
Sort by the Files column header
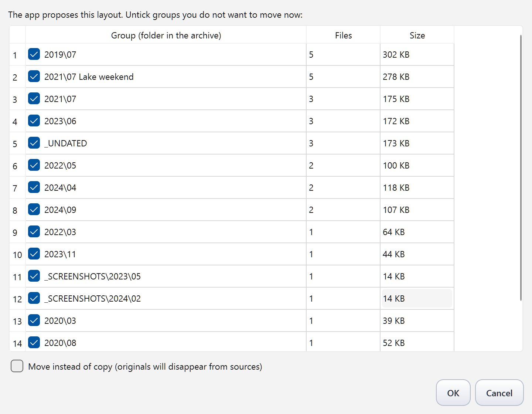click(343, 35)
